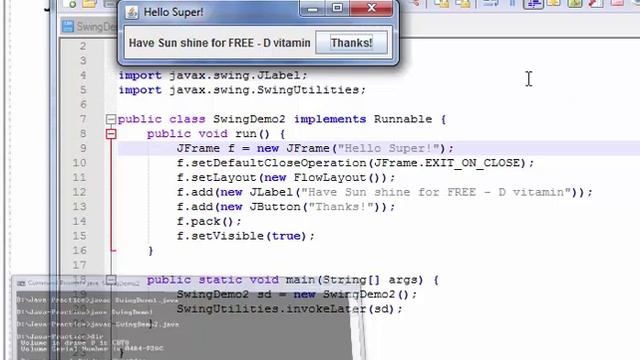Click line number 4 in the margin
The height and width of the screenshot is (360, 640).
pos(83,75)
